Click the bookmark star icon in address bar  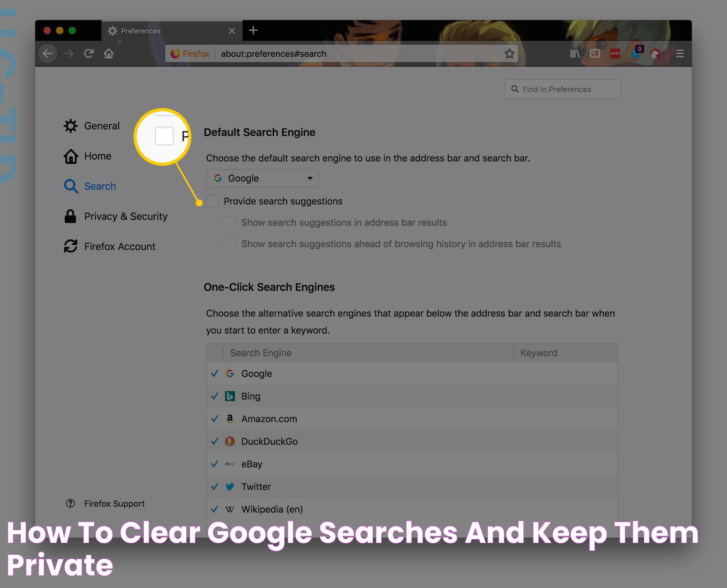coord(510,53)
